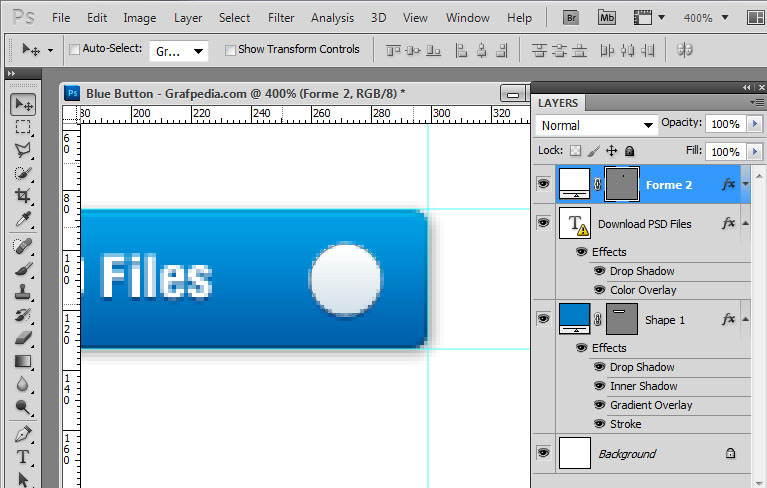Select the Path Selection tool
767x488 pixels.
23,479
